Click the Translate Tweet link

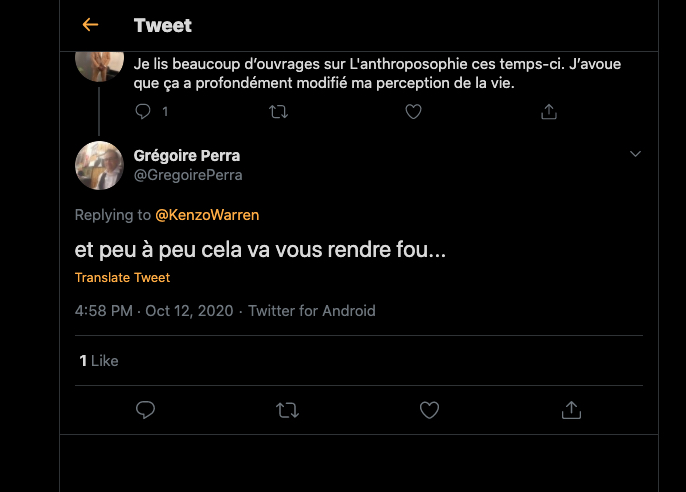tap(122, 277)
